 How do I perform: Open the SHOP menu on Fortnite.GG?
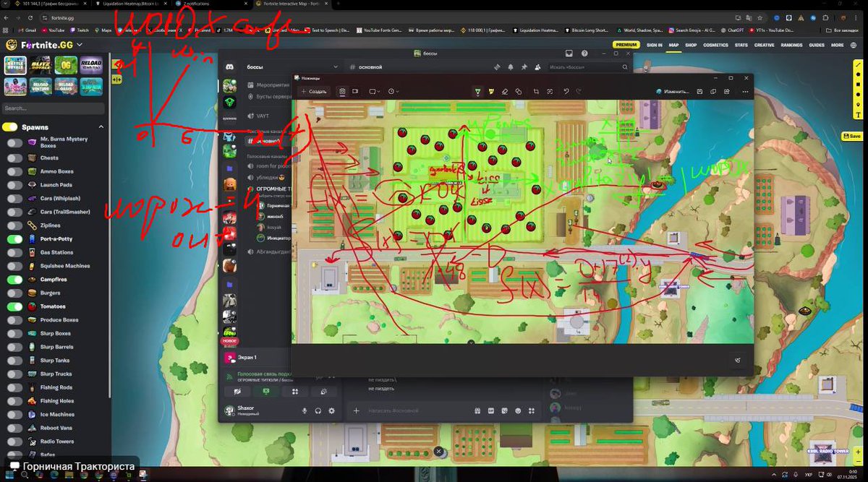pos(691,45)
